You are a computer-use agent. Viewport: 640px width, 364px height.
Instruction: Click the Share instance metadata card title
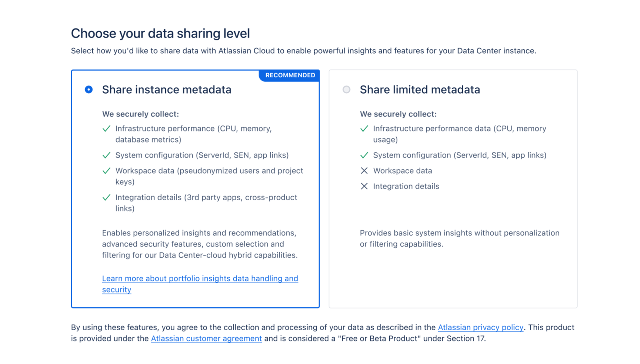(x=166, y=90)
